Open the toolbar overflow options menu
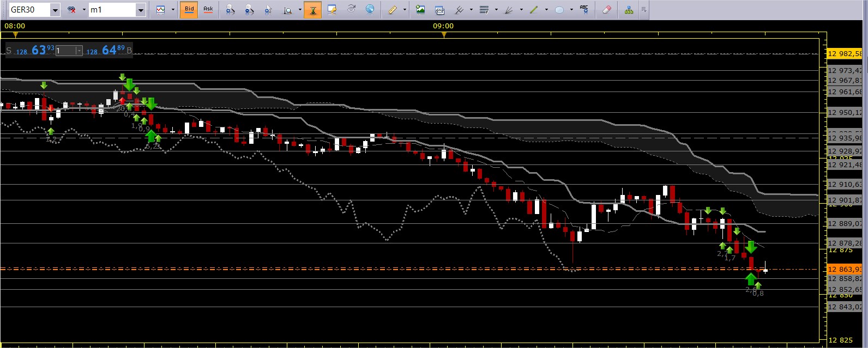868x348 pixels. pyautogui.click(x=644, y=10)
